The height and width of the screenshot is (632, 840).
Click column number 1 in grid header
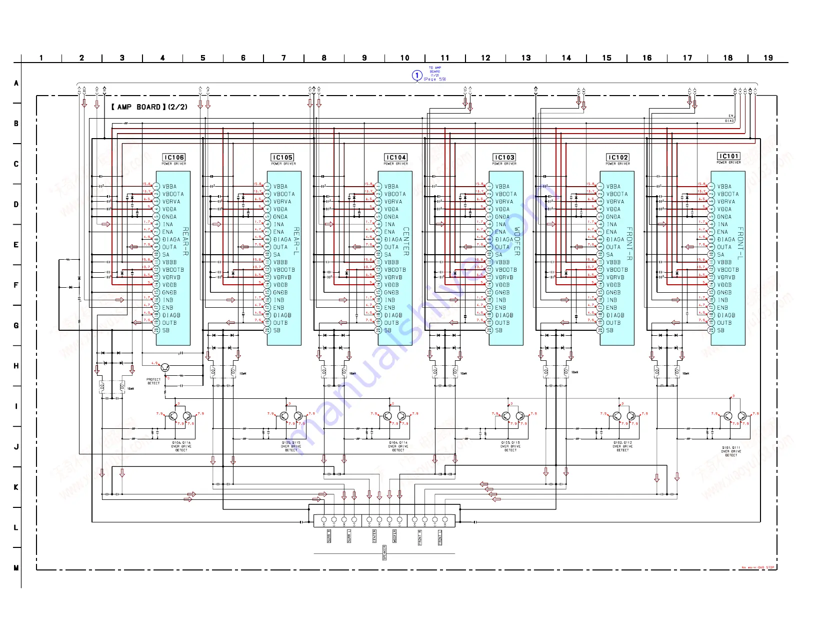point(41,58)
